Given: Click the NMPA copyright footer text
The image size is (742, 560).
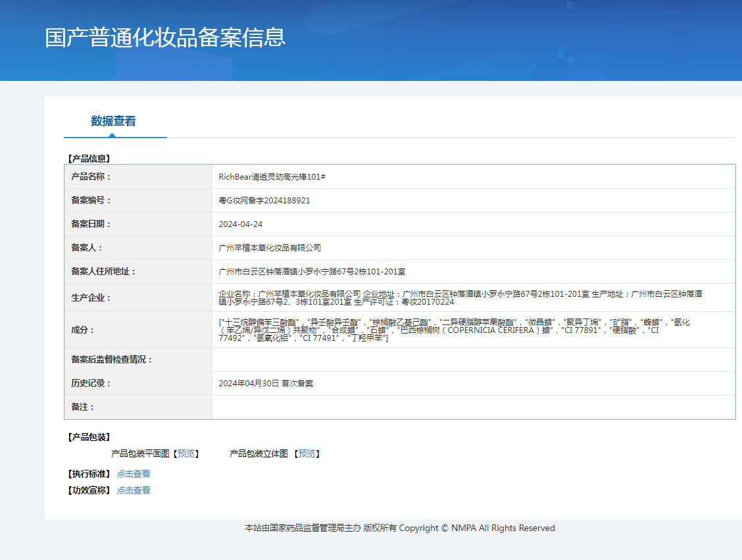Looking at the screenshot, I should tap(399, 528).
